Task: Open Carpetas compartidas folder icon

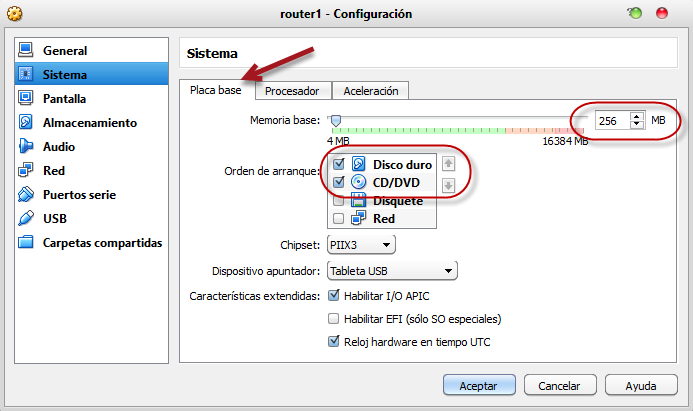Action: pos(27,242)
